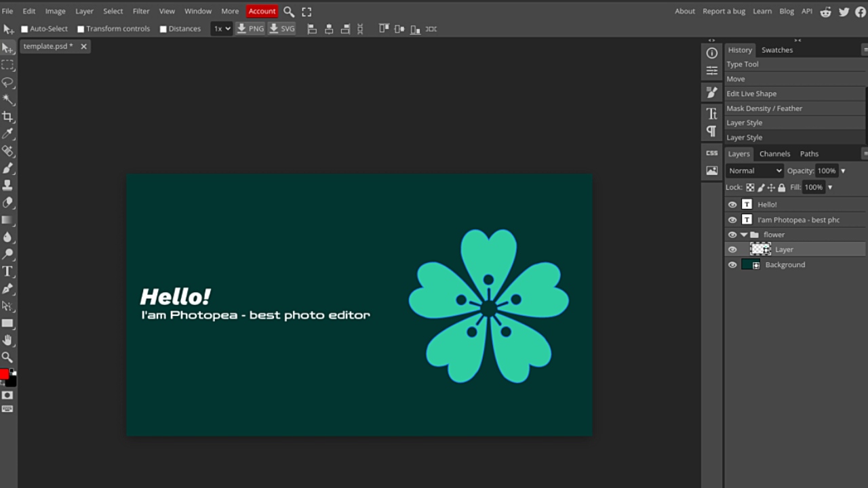Screen dimensions: 868x488
Task: Select the Path Select tool
Action: click(x=7, y=306)
